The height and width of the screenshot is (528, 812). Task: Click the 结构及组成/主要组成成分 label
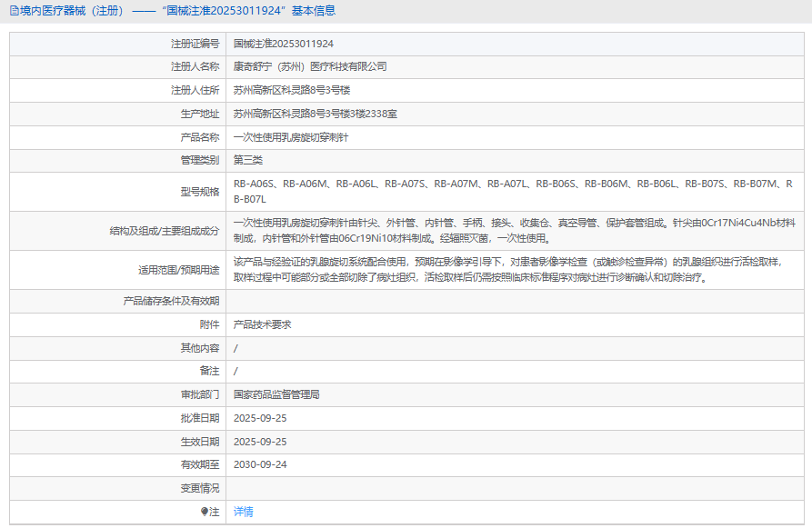[x=165, y=232]
